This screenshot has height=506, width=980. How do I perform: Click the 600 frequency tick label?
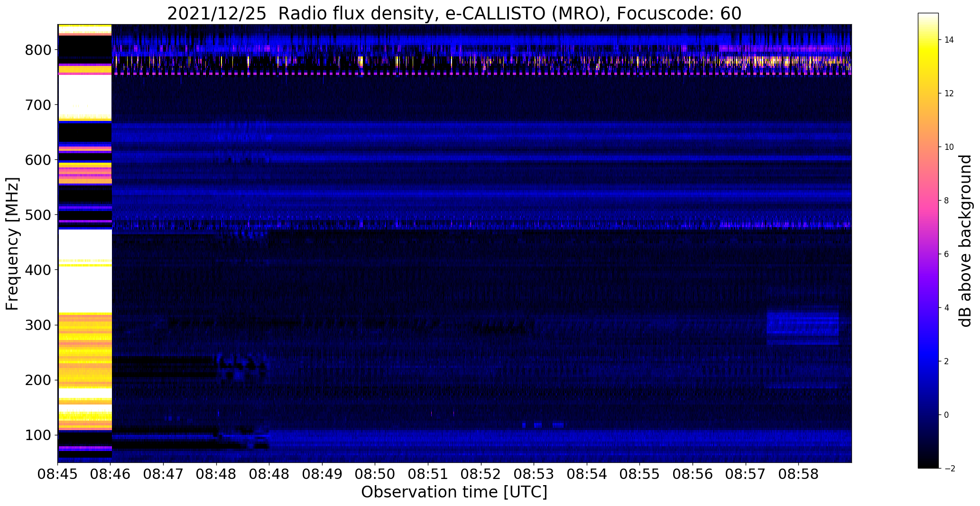37,160
